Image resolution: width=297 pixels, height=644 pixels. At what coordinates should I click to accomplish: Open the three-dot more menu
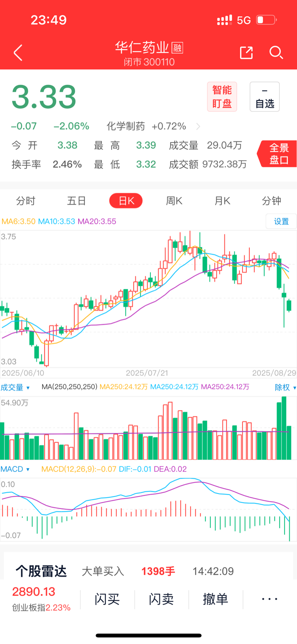tap(270, 599)
